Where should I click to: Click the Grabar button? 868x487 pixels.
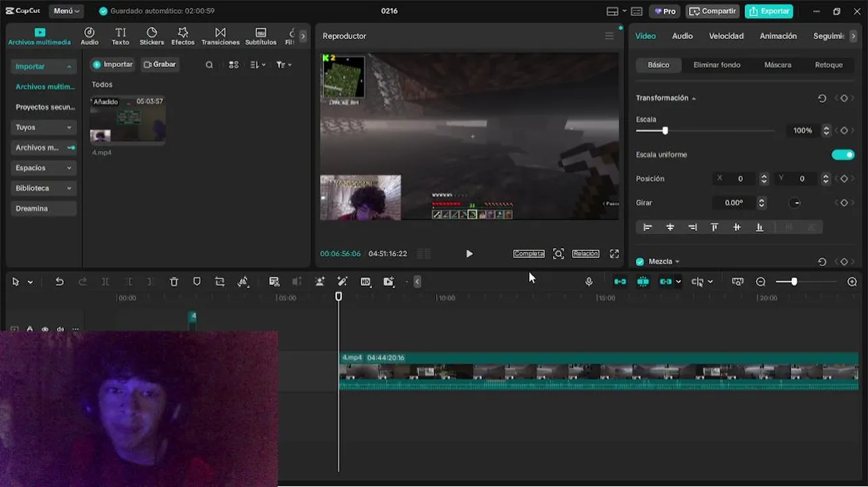[x=160, y=65]
